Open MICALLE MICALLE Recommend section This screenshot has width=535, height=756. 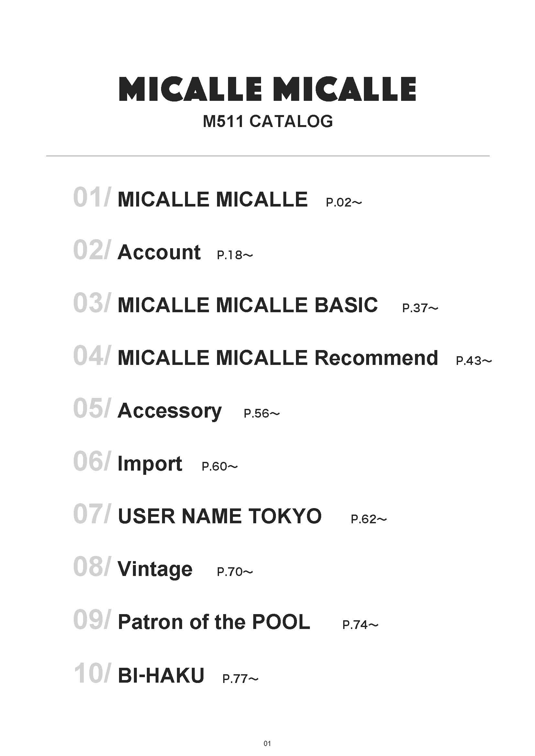[x=278, y=358]
